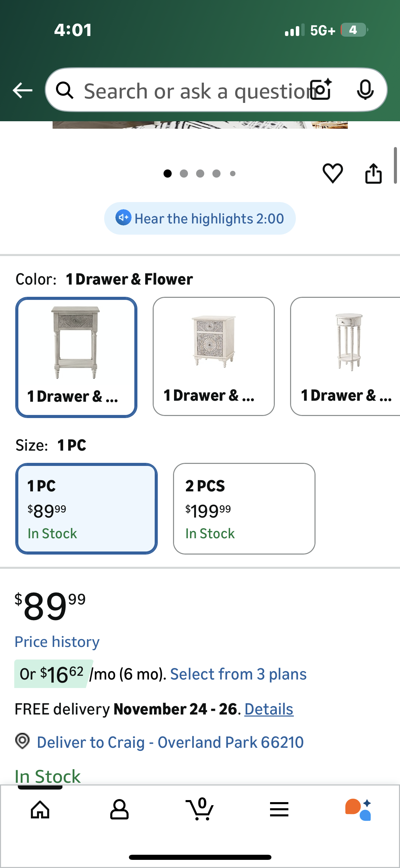Screen dimensions: 400x868
Task: Expand Select from 3 plans
Action: point(238,674)
